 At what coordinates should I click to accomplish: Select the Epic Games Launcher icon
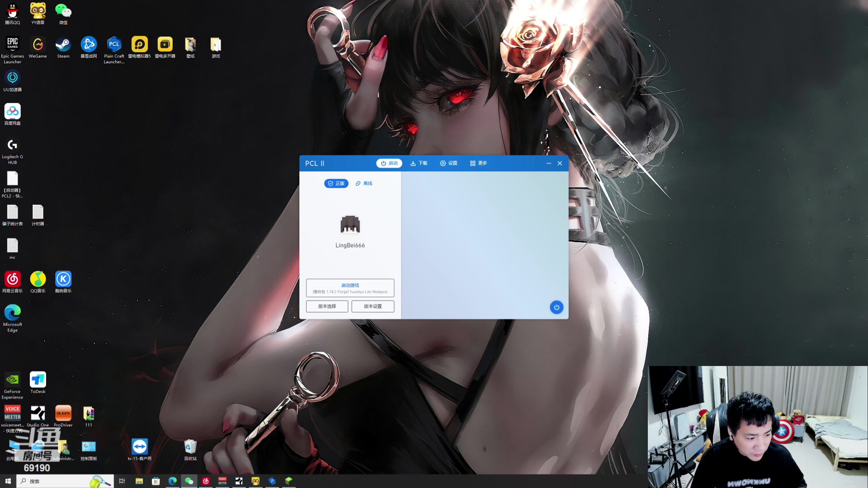pos(13,50)
